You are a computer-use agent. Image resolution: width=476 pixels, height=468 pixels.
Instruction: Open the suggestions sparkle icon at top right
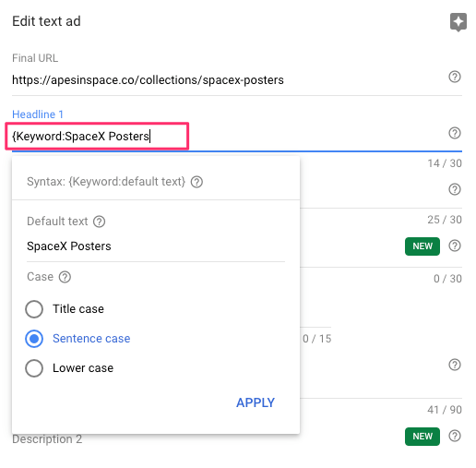[x=458, y=22]
